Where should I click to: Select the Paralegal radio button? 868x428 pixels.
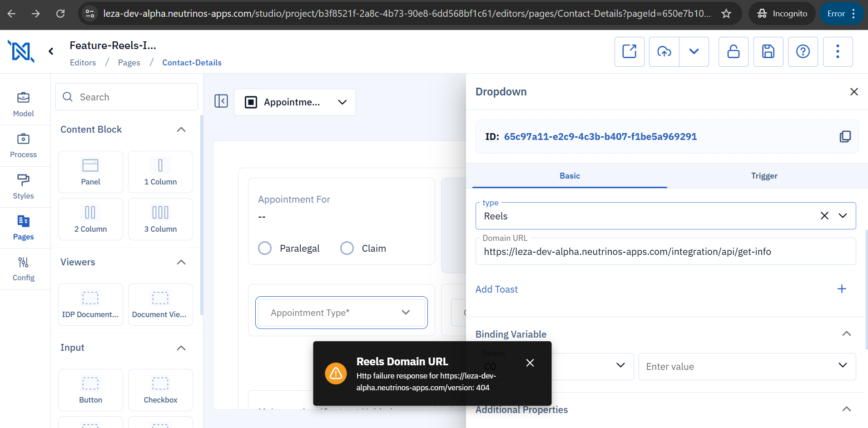(x=265, y=248)
